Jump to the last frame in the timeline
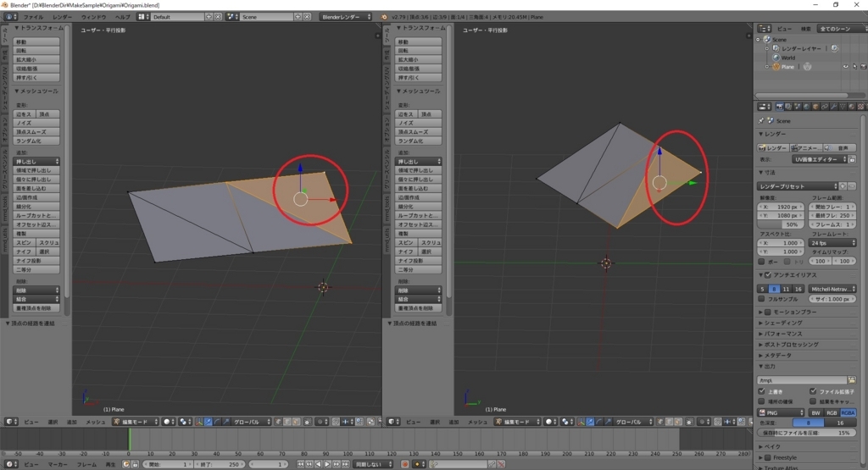This screenshot has width=868, height=470. pos(345,464)
